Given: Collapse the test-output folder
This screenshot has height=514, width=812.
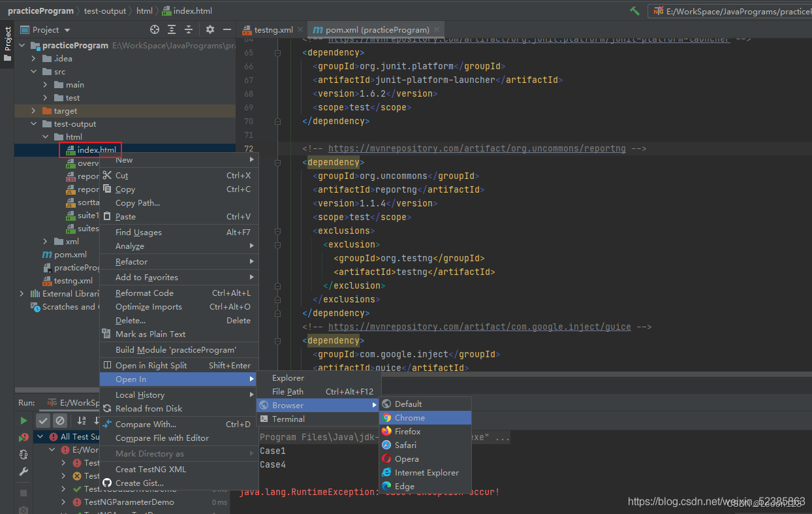Looking at the screenshot, I should (33, 124).
